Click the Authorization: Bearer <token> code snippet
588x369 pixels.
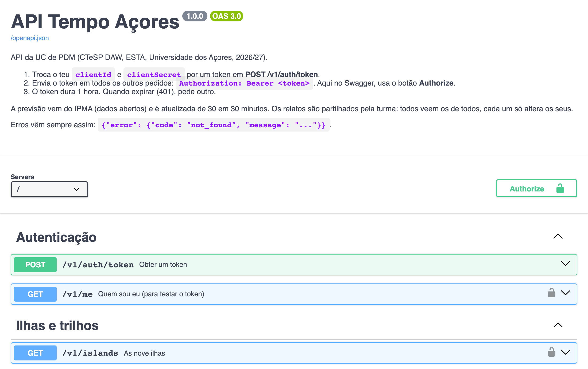tap(244, 83)
